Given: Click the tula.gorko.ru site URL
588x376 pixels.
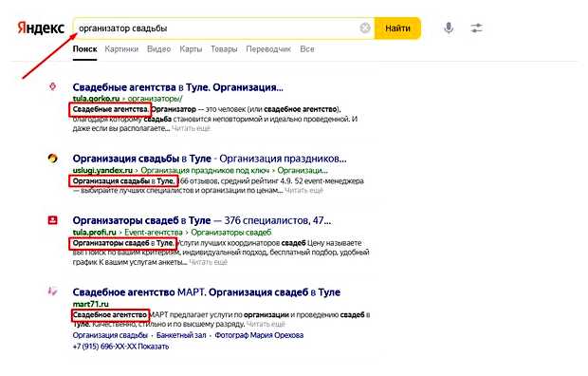Looking at the screenshot, I should click(96, 99).
